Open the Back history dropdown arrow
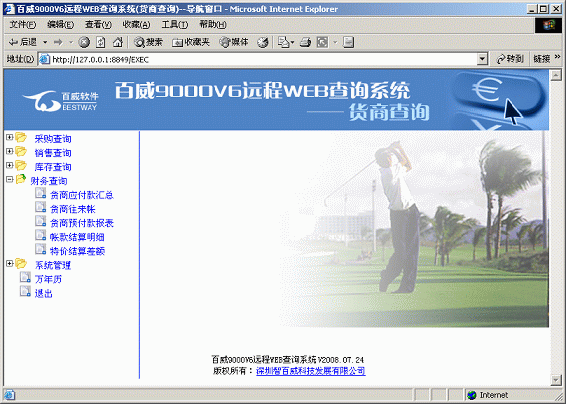Image resolution: width=566 pixels, height=404 pixels. [45, 42]
